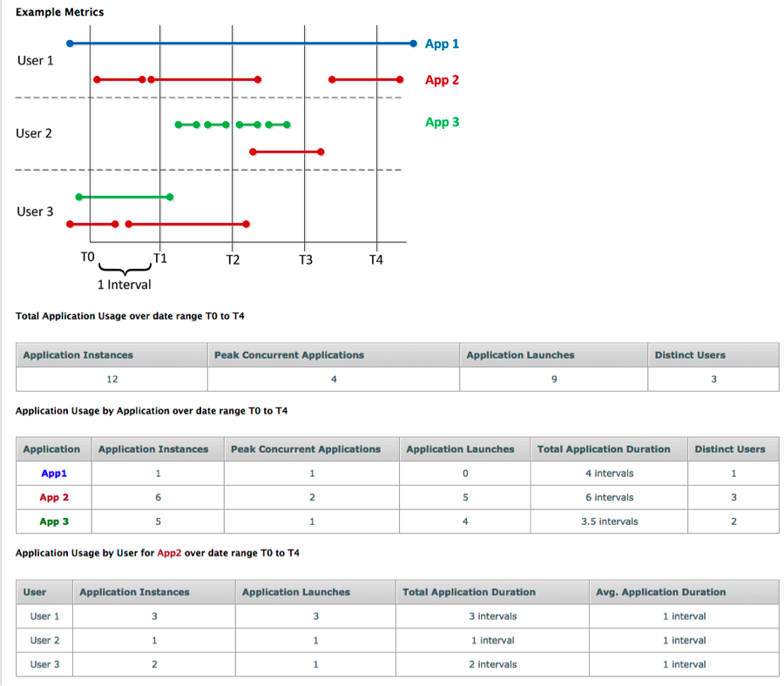Click the User 3 label in the timeline chart

35,212
